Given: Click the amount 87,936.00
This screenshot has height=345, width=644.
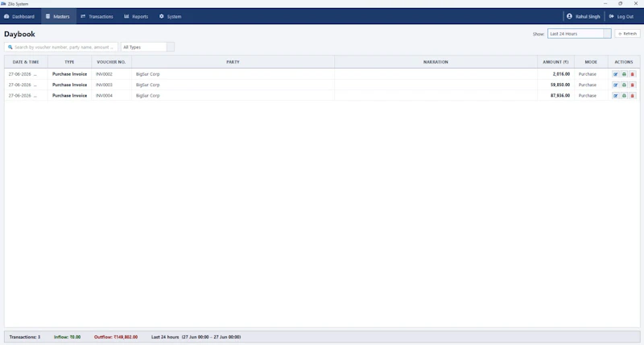Looking at the screenshot, I should [x=560, y=95].
